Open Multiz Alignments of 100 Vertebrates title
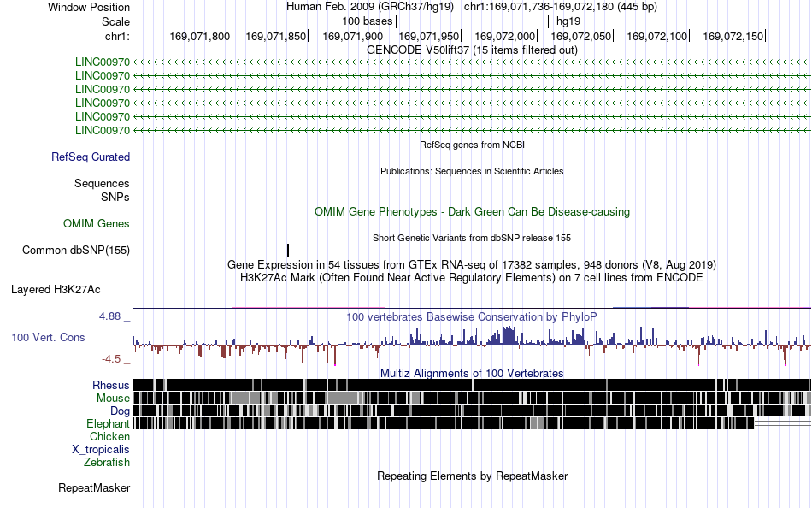Image resolution: width=812 pixels, height=508 pixels. [x=472, y=373]
